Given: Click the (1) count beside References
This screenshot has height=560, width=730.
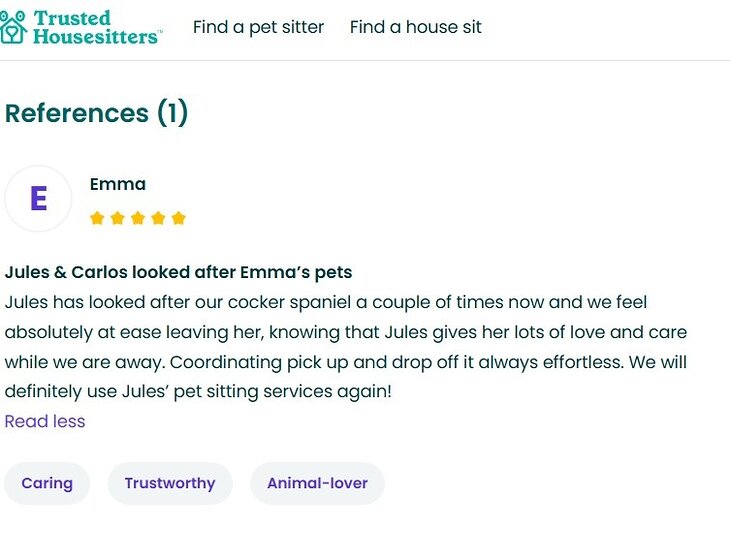Looking at the screenshot, I should pos(172,113).
